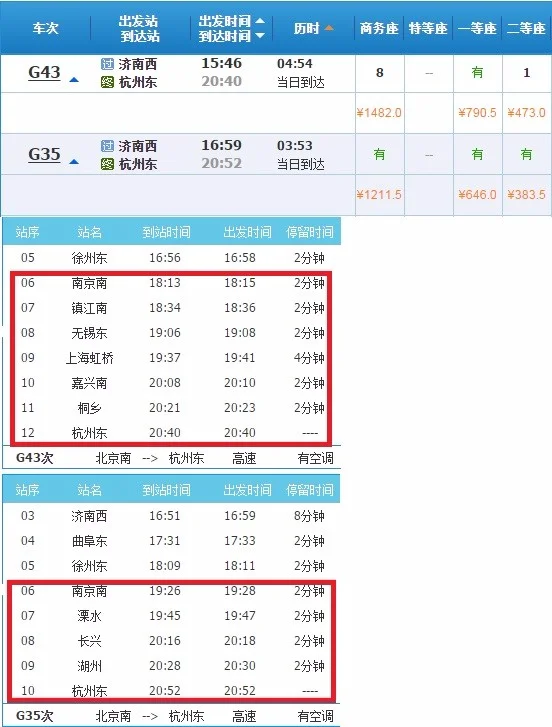The width and height of the screenshot is (552, 727).
Task: Sort by arrival time descending arrow
Action: point(260,35)
